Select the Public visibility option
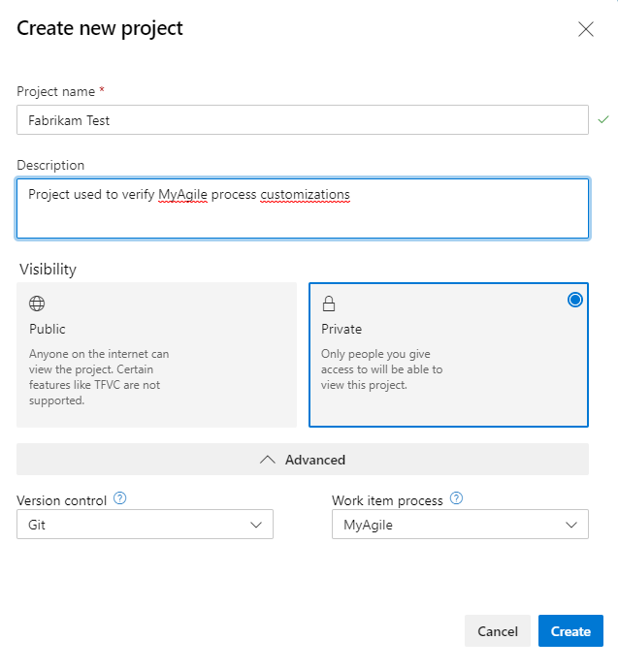This screenshot has height=672, width=618. 156,355
